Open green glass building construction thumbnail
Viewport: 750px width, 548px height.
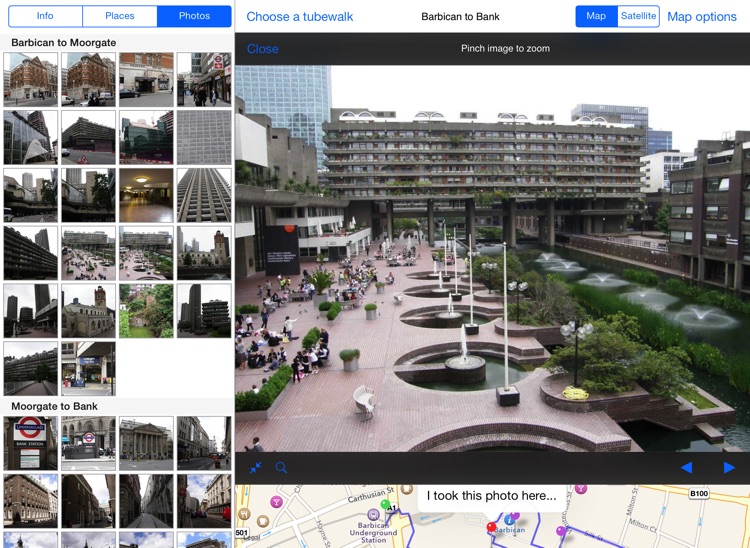(x=146, y=137)
